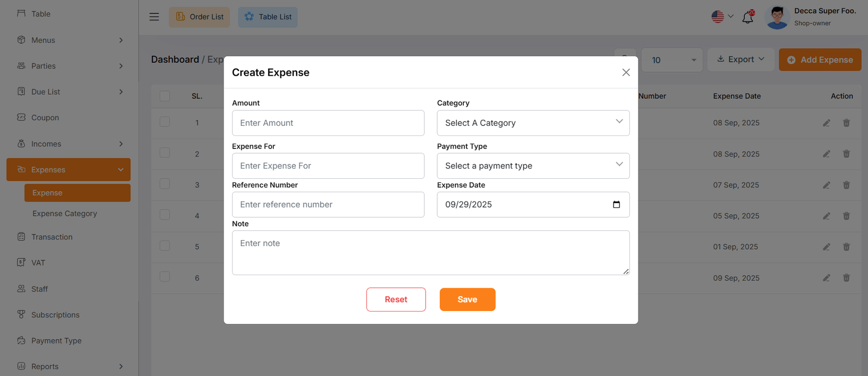Open the Transaction menu item

pyautogui.click(x=52, y=237)
